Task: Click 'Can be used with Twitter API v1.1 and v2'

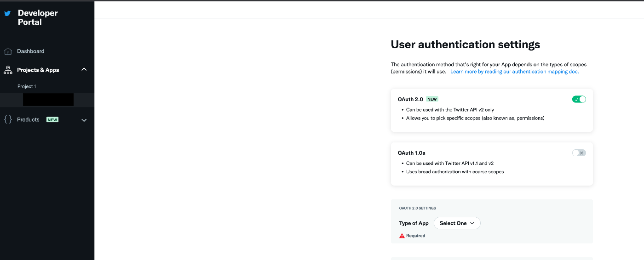Action: pyautogui.click(x=450, y=163)
